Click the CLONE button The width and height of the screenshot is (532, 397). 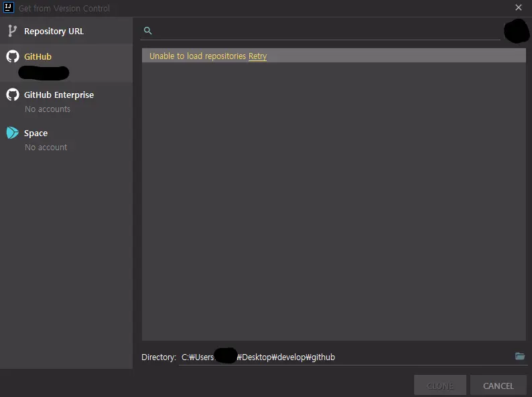point(440,386)
